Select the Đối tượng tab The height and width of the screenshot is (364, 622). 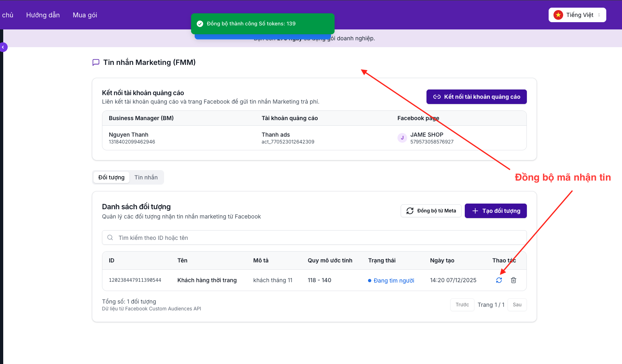[111, 177]
